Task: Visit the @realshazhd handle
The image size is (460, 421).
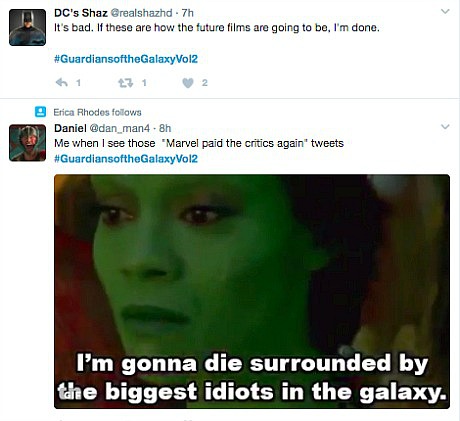Action: click(141, 13)
